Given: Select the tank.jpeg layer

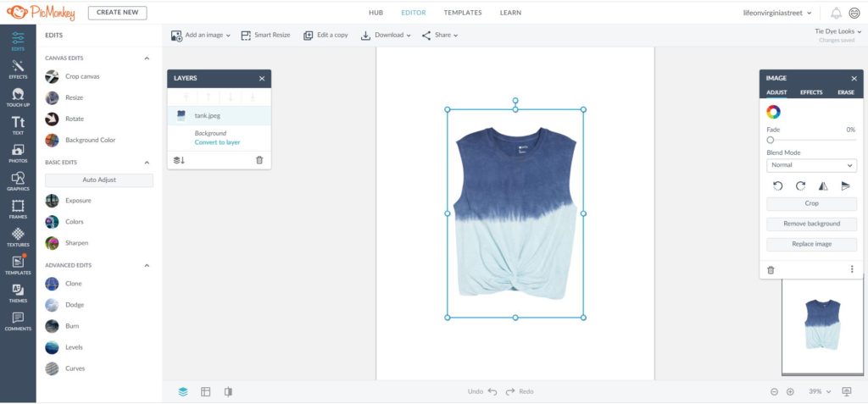Looking at the screenshot, I should tap(207, 115).
